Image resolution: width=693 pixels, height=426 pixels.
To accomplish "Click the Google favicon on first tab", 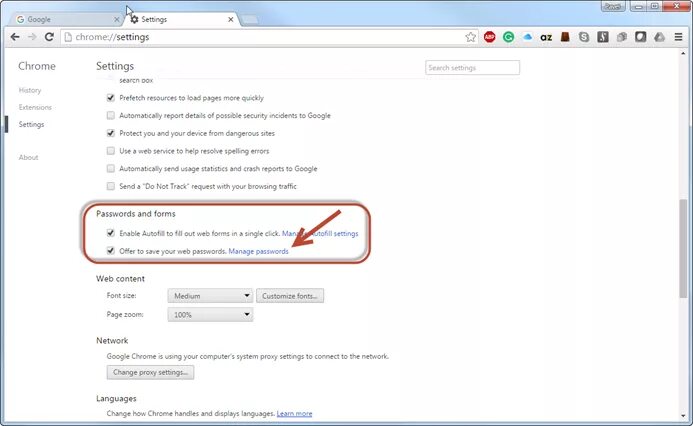I will (20, 19).
